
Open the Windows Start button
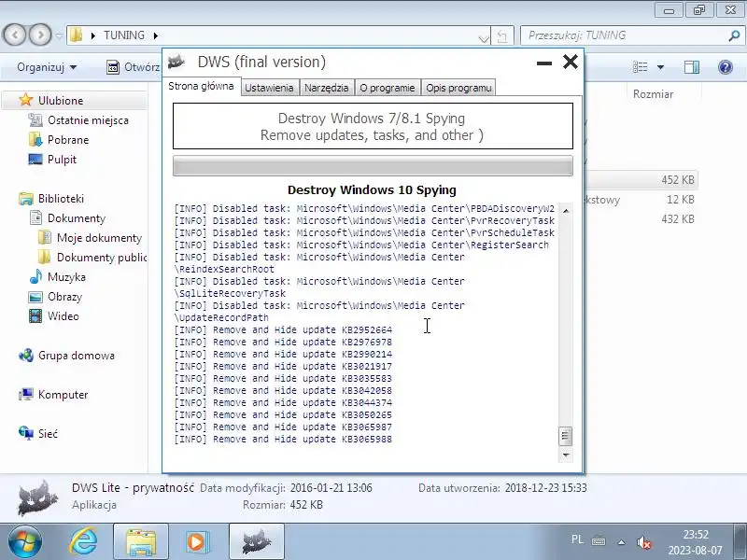pos(24,542)
